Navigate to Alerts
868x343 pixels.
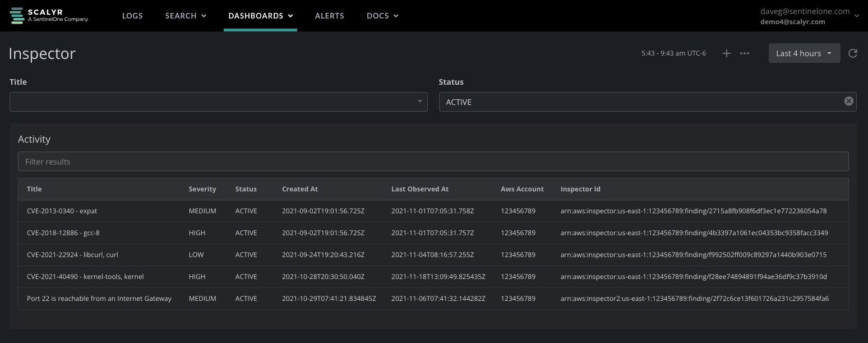330,16
